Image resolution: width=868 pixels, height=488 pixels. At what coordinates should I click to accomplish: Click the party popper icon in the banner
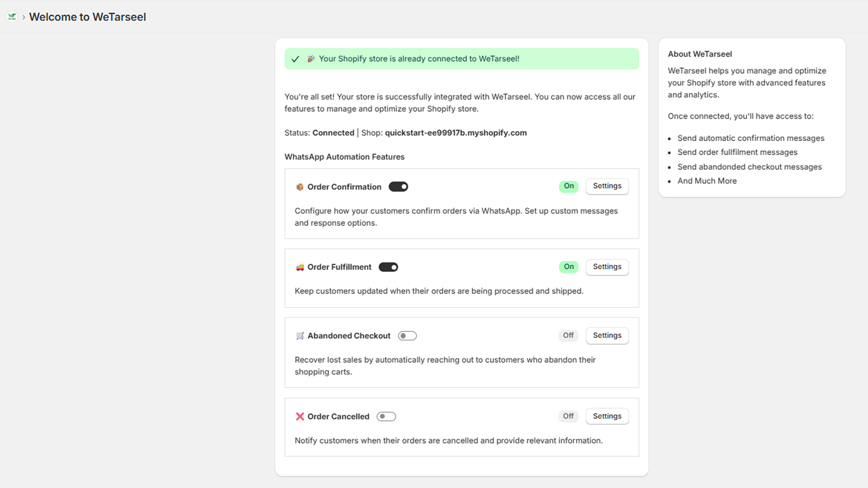(x=311, y=59)
